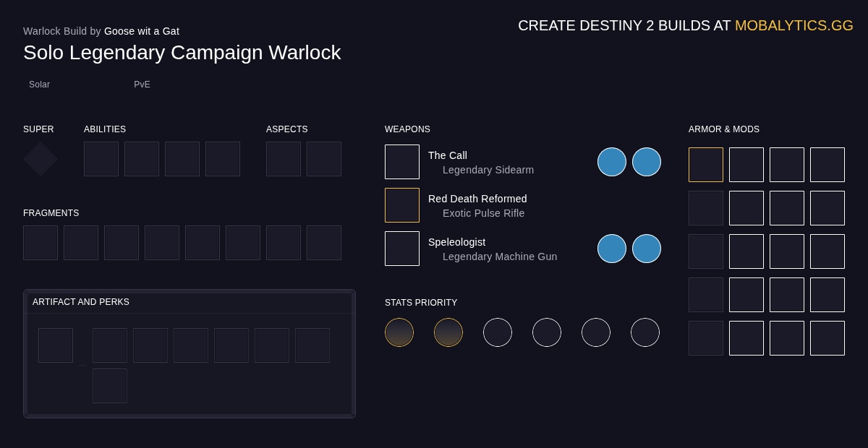Select the second Abilities slot
The image size is (868, 448).
(142, 159)
